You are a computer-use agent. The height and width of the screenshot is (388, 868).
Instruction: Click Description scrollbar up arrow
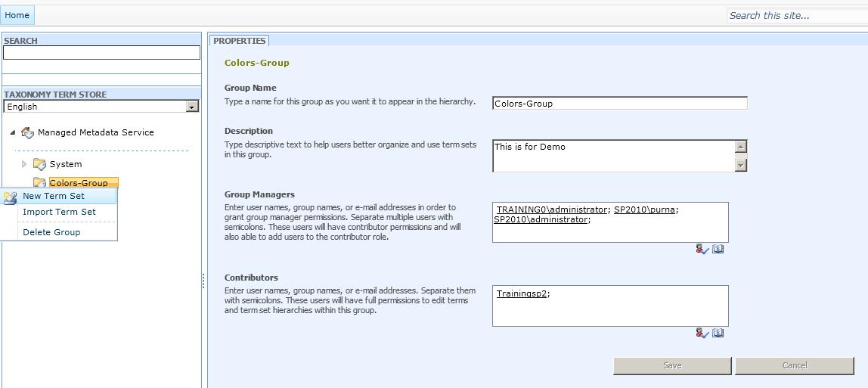pos(741,147)
